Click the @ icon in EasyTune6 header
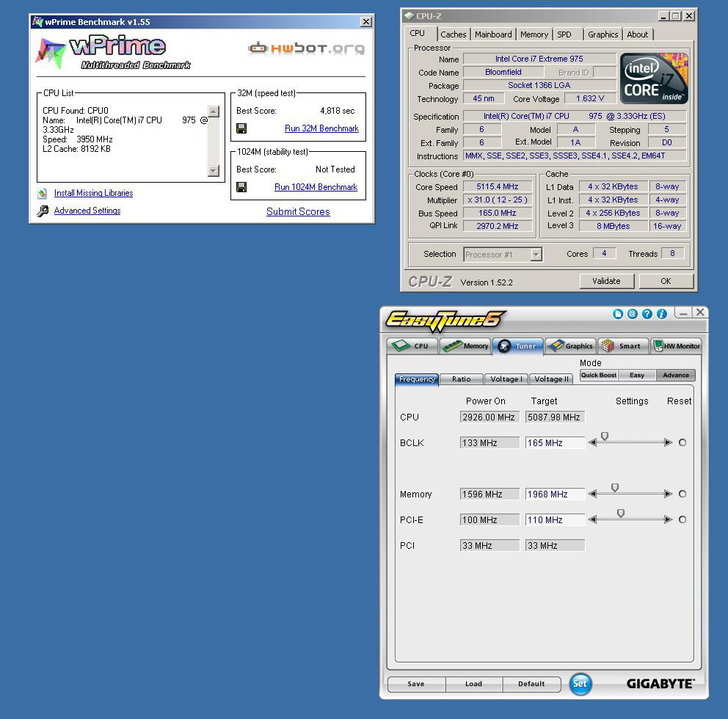The width and height of the screenshot is (728, 719). click(633, 314)
